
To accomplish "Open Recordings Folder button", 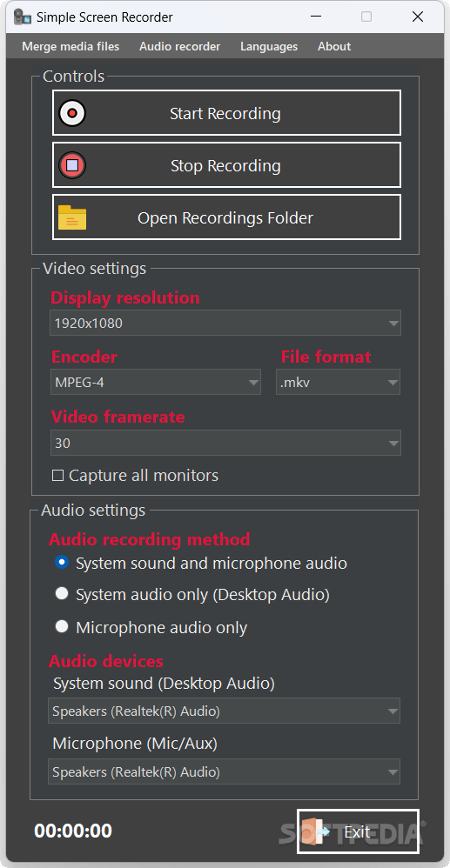I will (226, 217).
